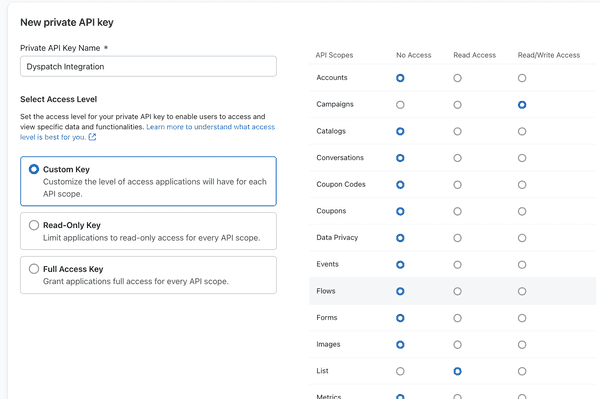Click the 'Read Access' column header
This screenshot has width=600, height=399.
coord(474,55)
